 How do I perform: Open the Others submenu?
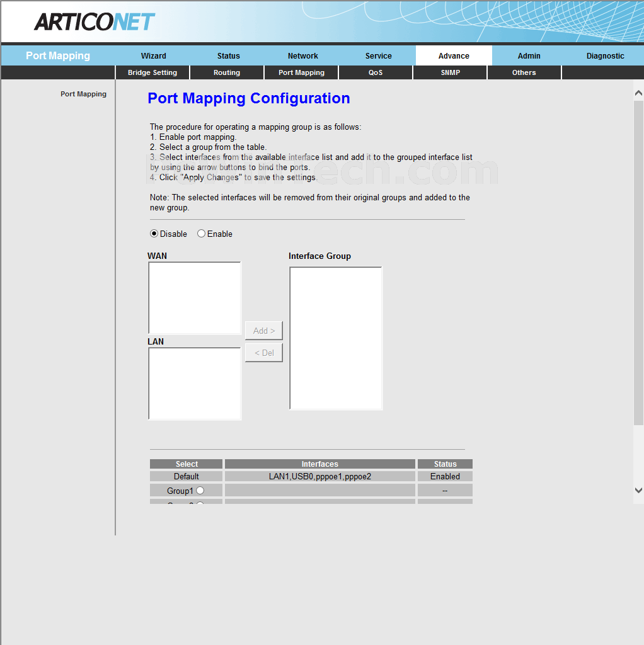pos(524,72)
